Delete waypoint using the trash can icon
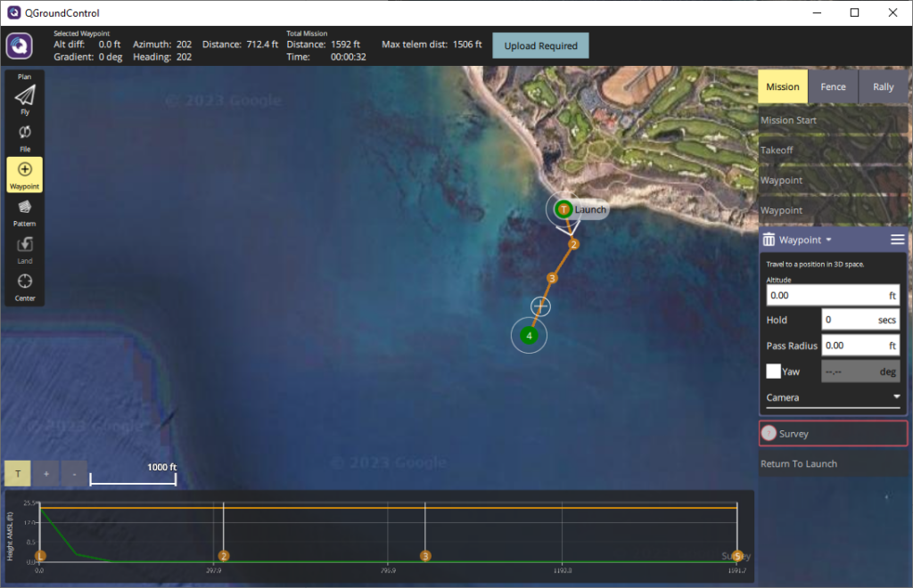The image size is (913, 588). click(769, 240)
